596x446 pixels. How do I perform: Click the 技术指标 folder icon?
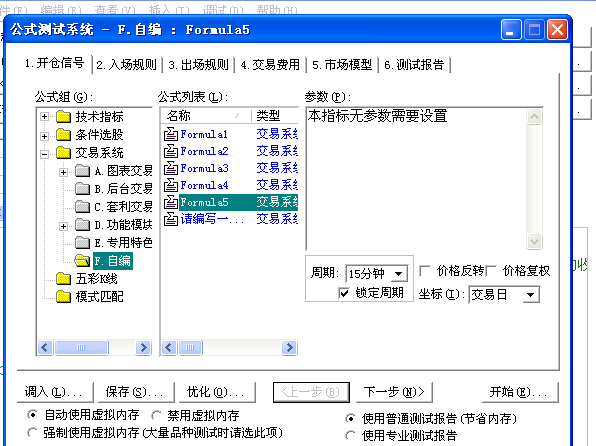pos(63,117)
